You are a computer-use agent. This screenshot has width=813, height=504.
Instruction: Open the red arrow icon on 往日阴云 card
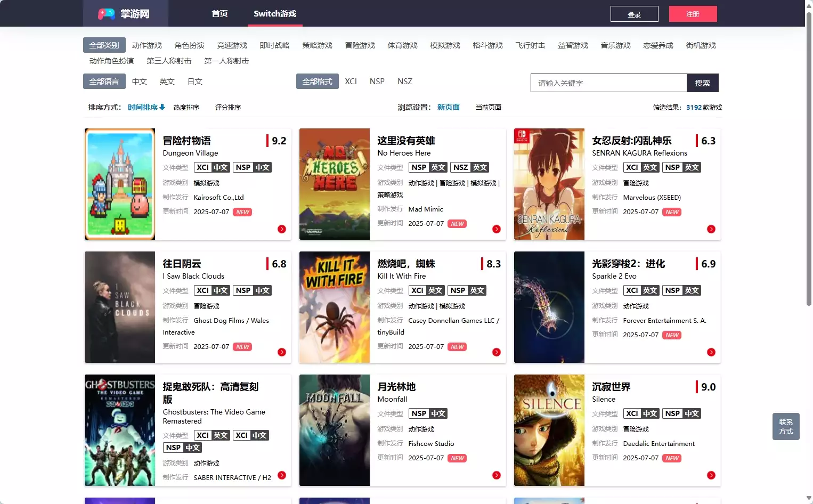coord(282,352)
